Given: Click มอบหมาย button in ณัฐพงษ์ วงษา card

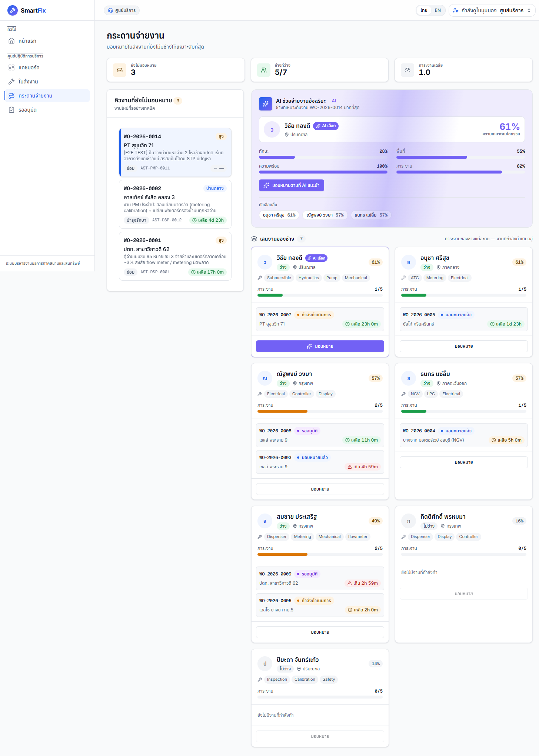Looking at the screenshot, I should (x=320, y=489).
